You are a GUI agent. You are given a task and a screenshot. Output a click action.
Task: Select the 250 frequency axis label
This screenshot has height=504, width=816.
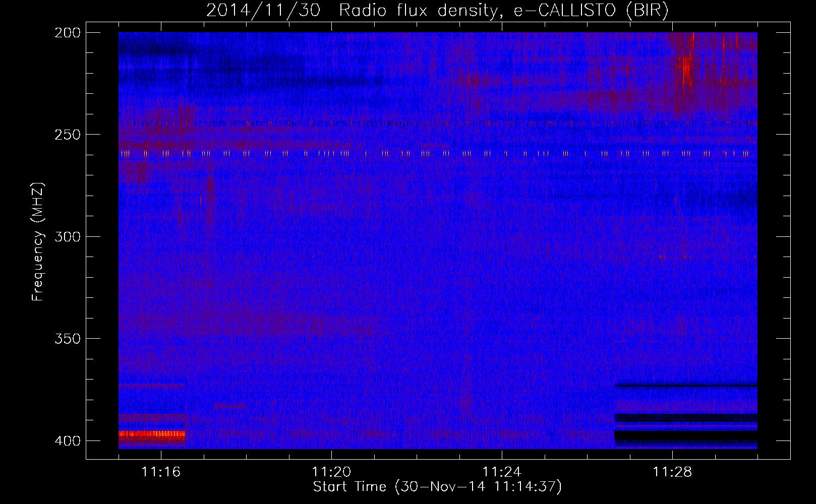[x=68, y=135]
